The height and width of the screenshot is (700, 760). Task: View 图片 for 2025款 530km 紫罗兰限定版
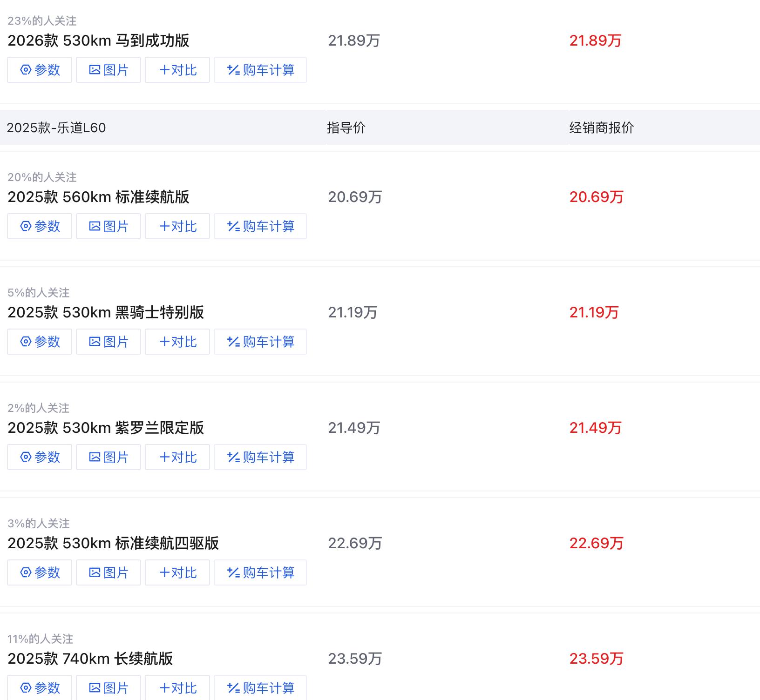[109, 457]
